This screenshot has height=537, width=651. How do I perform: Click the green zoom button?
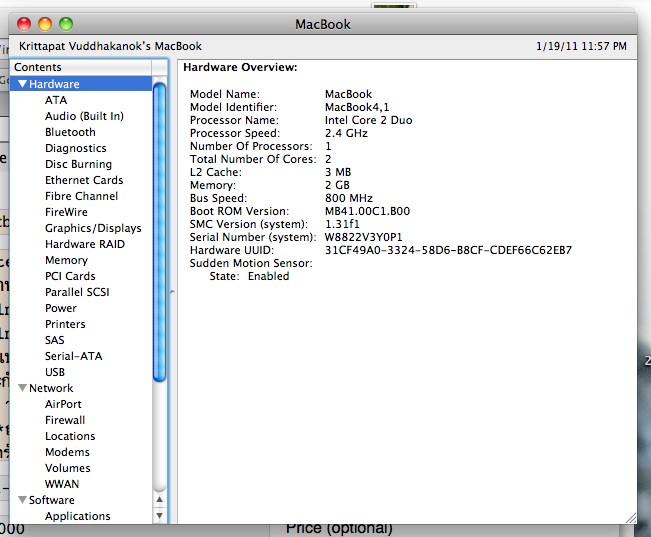pyautogui.click(x=66, y=24)
